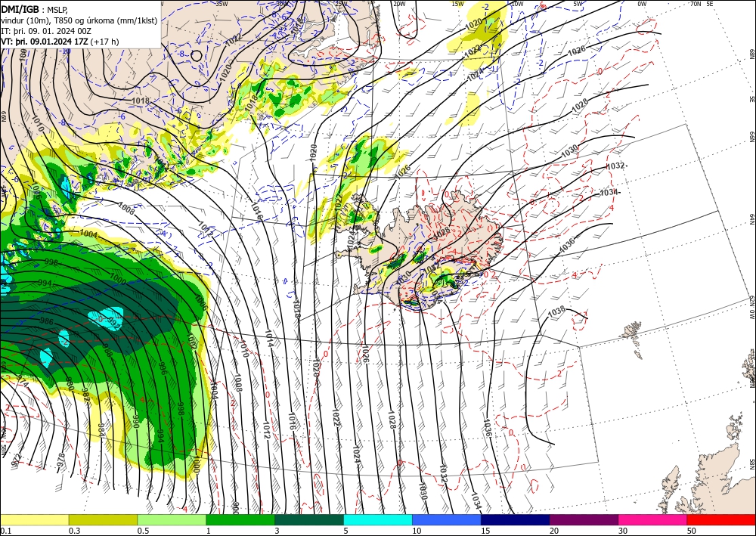Click the "996" isobar label
The width and height of the screenshot is (756, 536).
163,368
